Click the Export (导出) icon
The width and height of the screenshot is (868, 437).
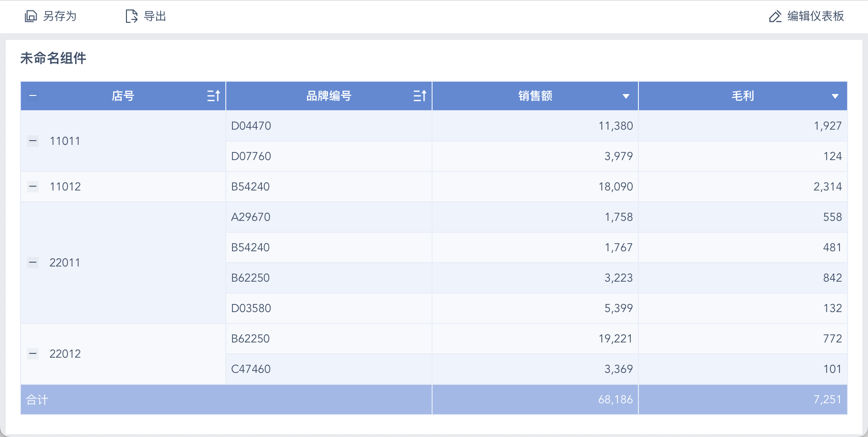(131, 17)
